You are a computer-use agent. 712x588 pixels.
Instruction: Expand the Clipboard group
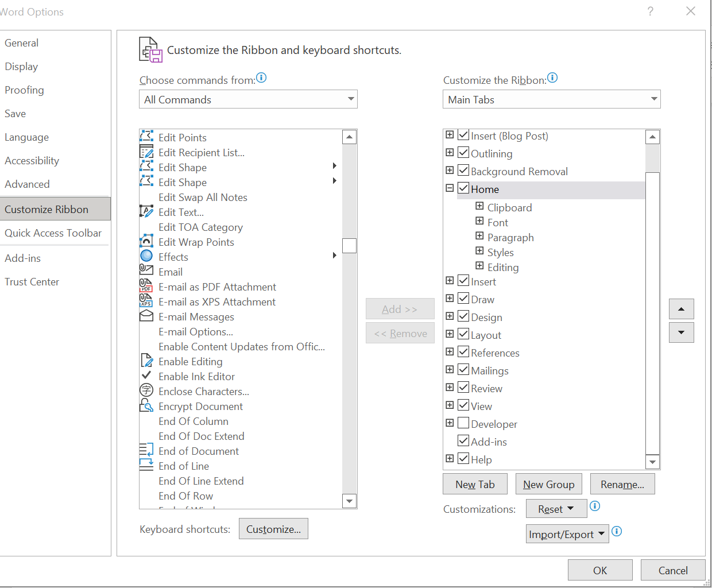[x=479, y=206]
